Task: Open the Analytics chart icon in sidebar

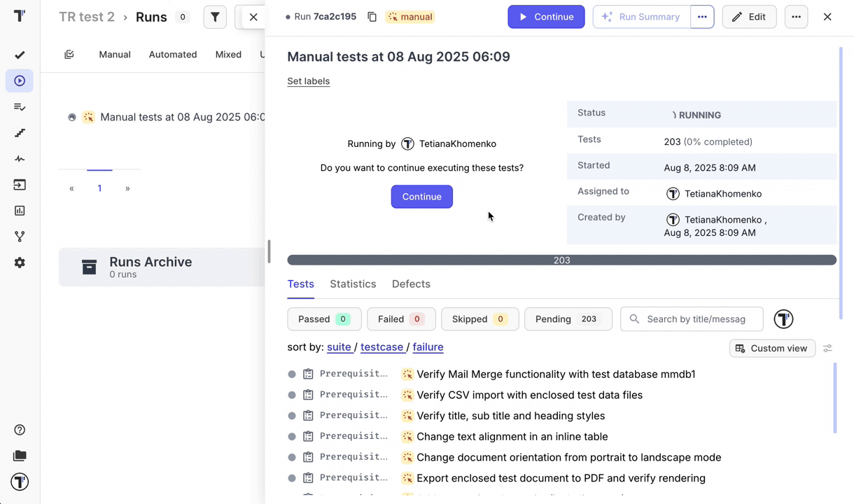Action: click(20, 211)
